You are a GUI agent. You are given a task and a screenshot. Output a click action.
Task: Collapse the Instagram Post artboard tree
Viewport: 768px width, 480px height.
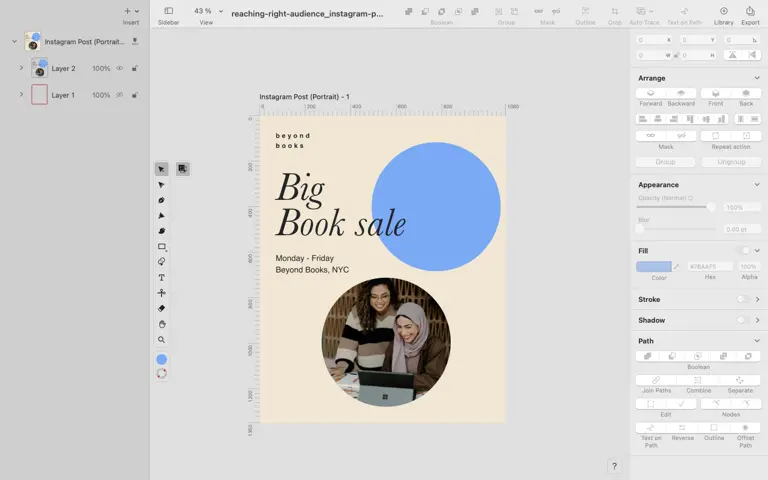(x=14, y=41)
